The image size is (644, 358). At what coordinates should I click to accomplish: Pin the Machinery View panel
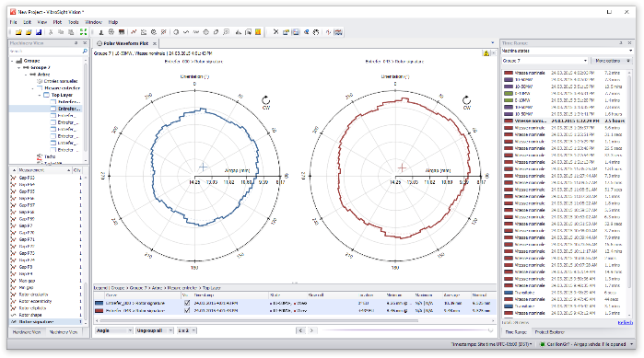pos(76,43)
